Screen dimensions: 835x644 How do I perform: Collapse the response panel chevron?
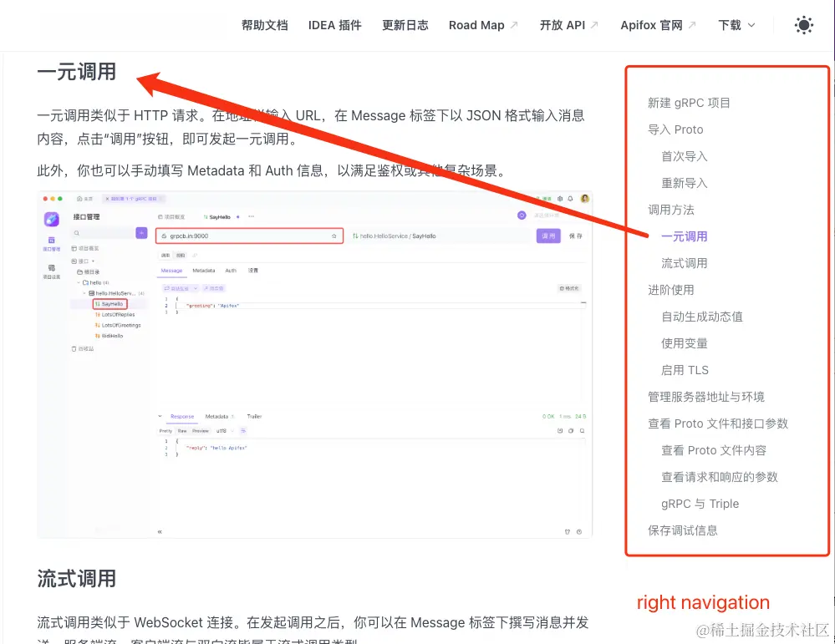160,416
